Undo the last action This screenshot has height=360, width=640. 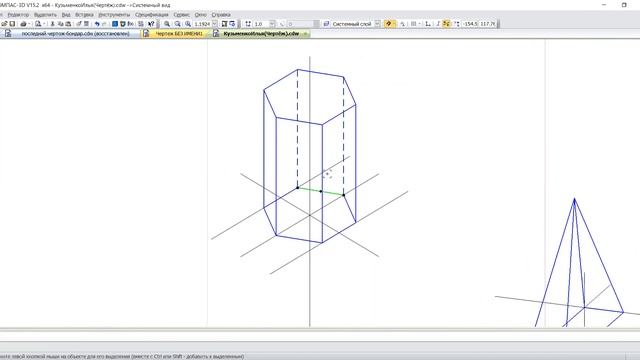coord(97,24)
